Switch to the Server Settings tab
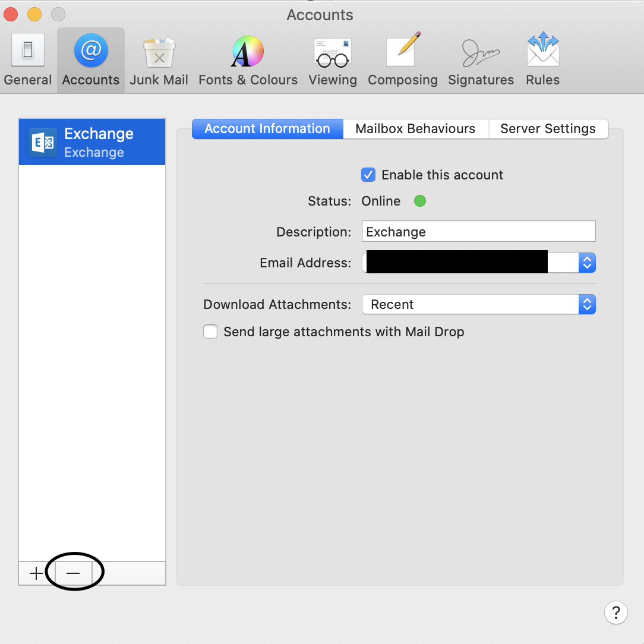This screenshot has width=644, height=644. [548, 129]
